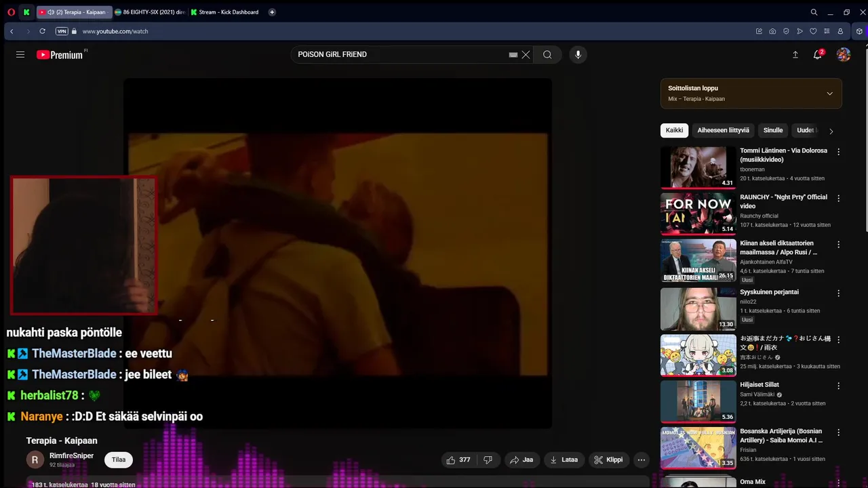View site security lock information
Screen dimensions: 868x488
tap(75, 31)
